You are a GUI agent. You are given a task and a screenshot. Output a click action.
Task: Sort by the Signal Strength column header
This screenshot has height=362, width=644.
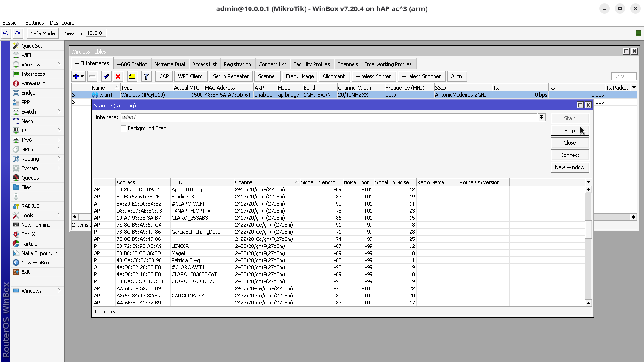pos(318,182)
